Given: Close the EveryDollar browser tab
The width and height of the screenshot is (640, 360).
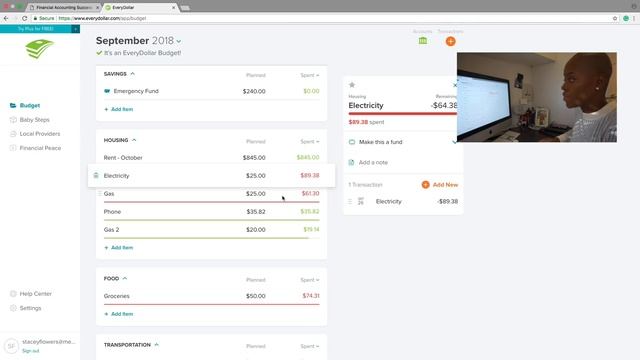Looking at the screenshot, I should pos(173,7).
